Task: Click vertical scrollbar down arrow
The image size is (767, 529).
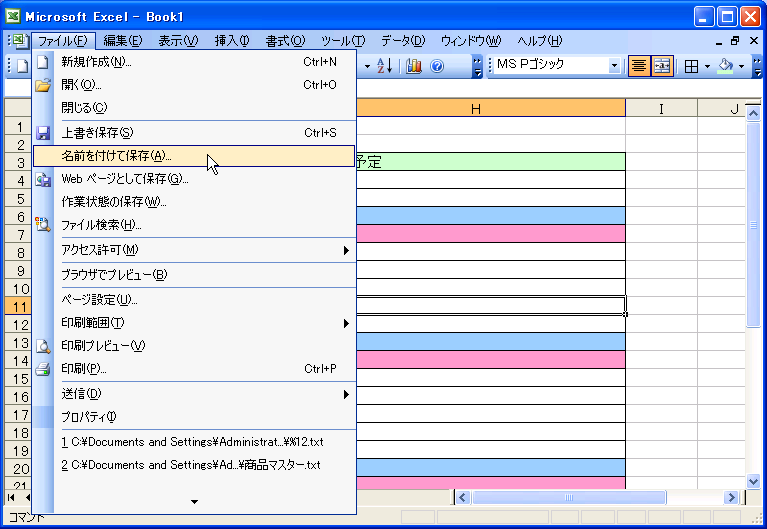Action: [x=753, y=481]
